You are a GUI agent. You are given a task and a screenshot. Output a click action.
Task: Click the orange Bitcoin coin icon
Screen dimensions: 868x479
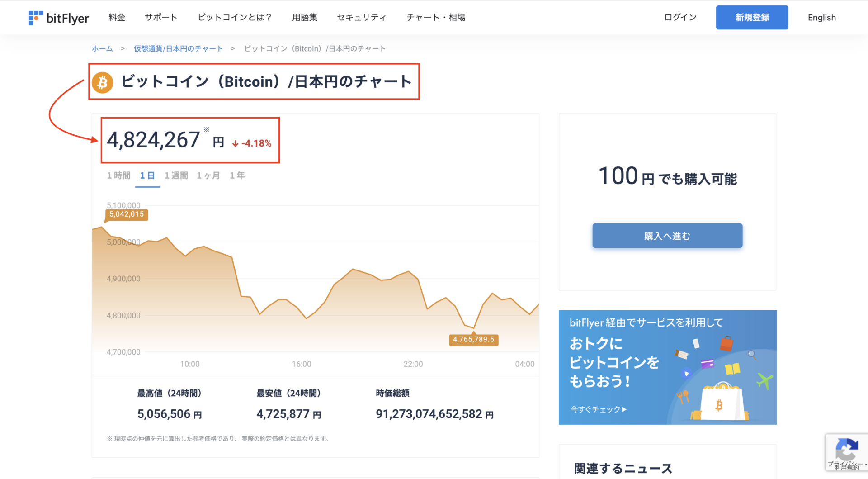tap(103, 82)
